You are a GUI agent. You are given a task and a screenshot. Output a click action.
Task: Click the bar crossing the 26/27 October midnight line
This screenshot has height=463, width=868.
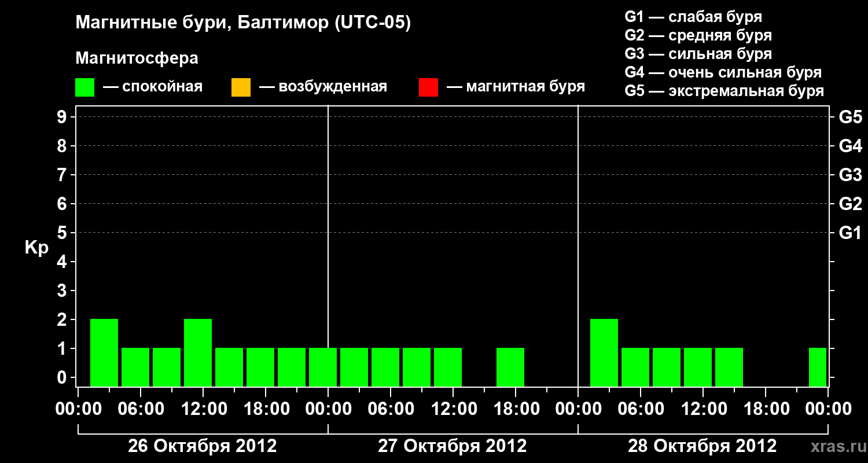(323, 367)
